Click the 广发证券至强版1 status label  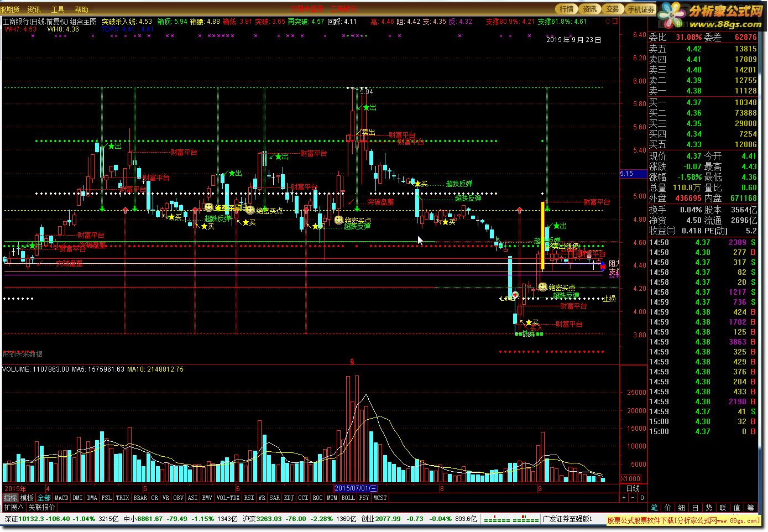click(567, 519)
